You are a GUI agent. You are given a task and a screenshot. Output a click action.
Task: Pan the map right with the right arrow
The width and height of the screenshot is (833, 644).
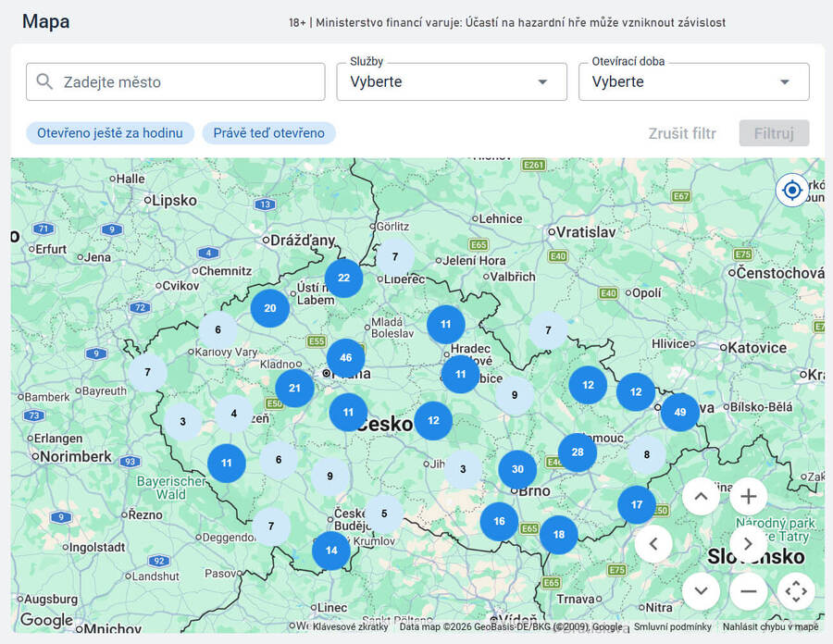coord(749,544)
